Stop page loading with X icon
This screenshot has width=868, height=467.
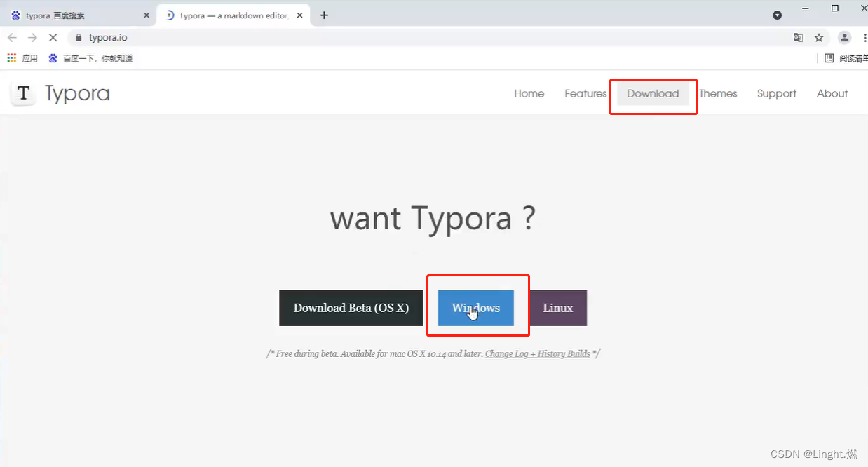coord(53,38)
